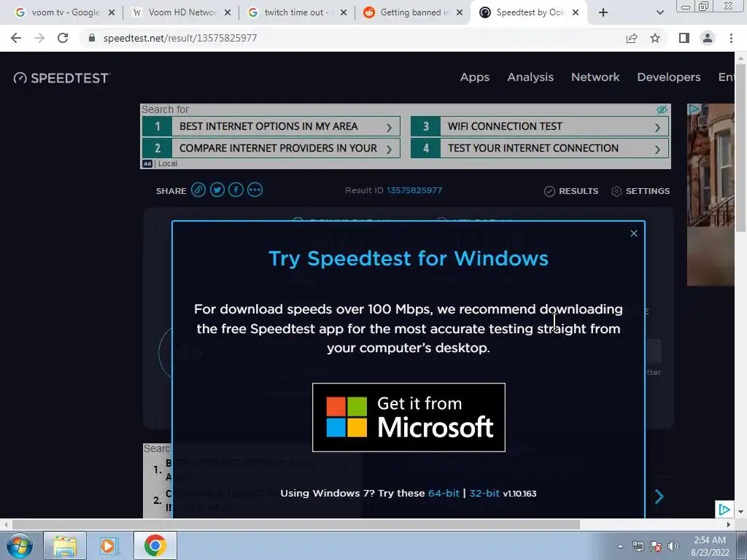Click ad option Best Internet Options In My Area
Image resolution: width=747 pixels, height=560 pixels.
271,127
